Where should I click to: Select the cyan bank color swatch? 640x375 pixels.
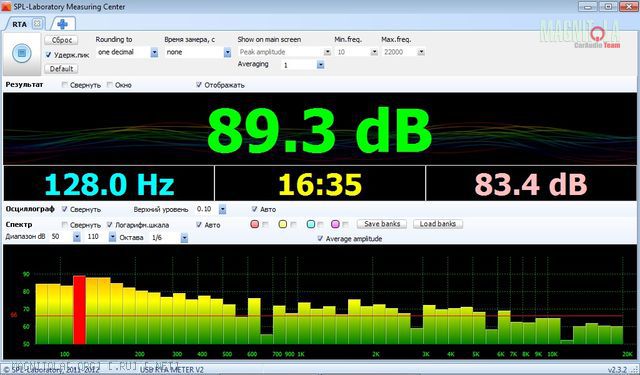(311, 224)
